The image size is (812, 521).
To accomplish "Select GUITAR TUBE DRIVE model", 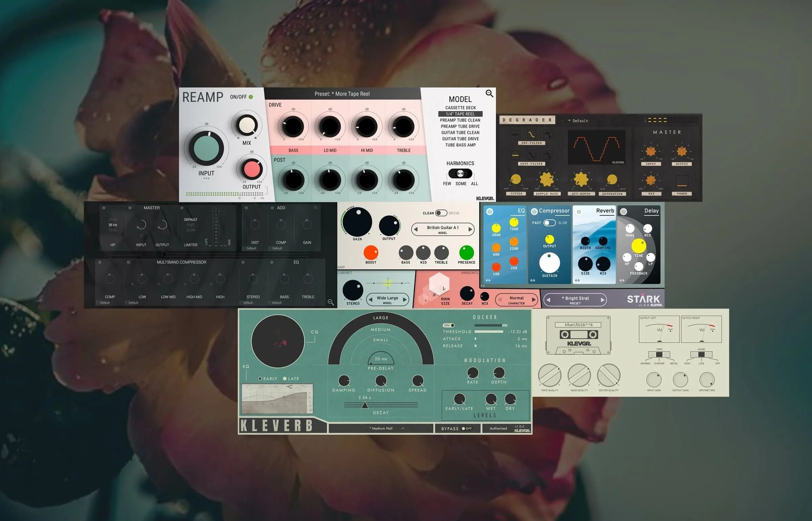I will coord(460,139).
